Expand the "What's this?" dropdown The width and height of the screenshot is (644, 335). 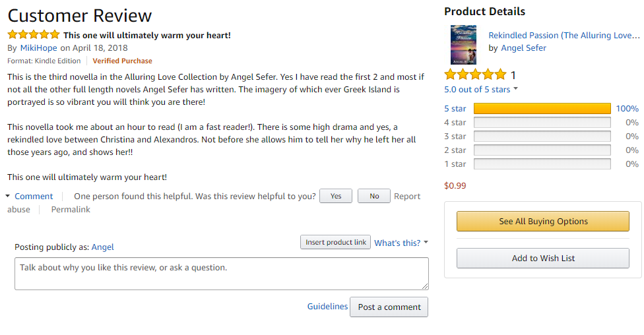pyautogui.click(x=401, y=243)
